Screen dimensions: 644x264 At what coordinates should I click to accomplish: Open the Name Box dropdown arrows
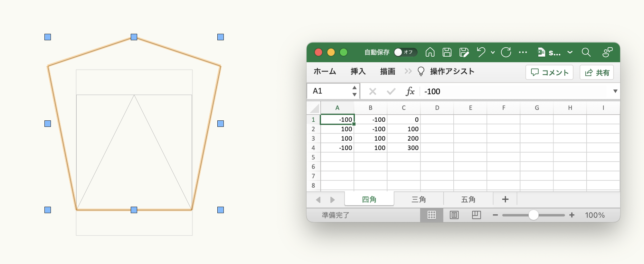(355, 91)
